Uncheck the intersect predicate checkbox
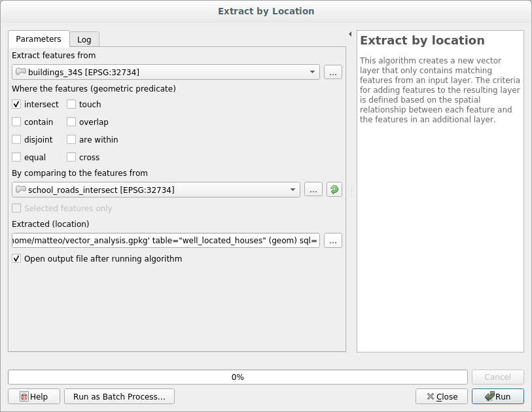The height and width of the screenshot is (412, 532). tap(16, 105)
